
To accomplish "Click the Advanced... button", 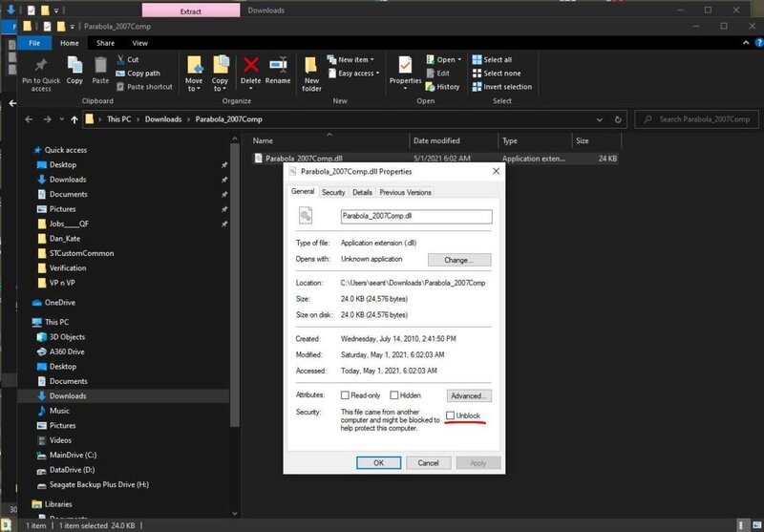I will (469, 395).
